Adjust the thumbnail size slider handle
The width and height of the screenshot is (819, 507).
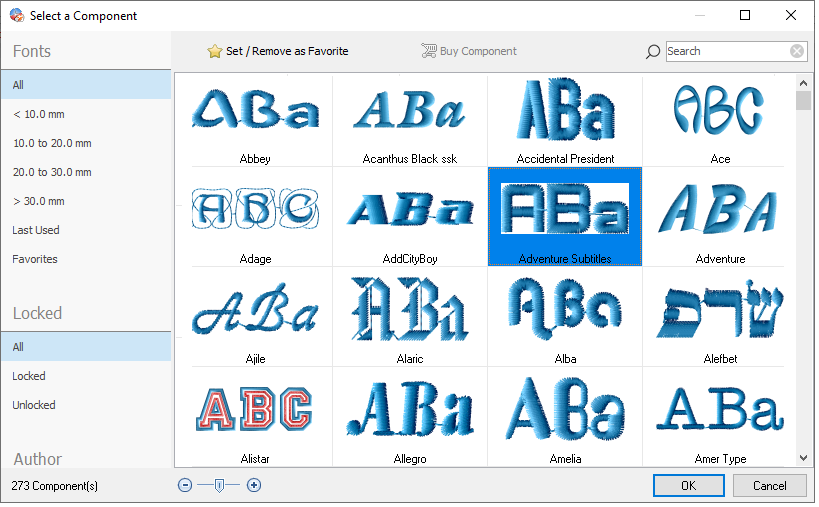pos(219,485)
